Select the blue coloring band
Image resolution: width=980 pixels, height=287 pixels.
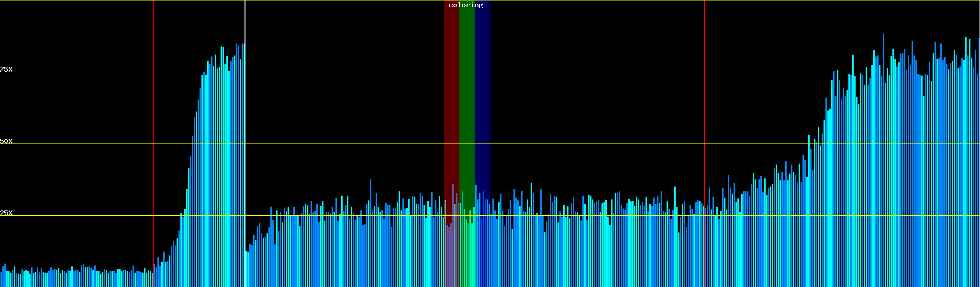[482, 96]
